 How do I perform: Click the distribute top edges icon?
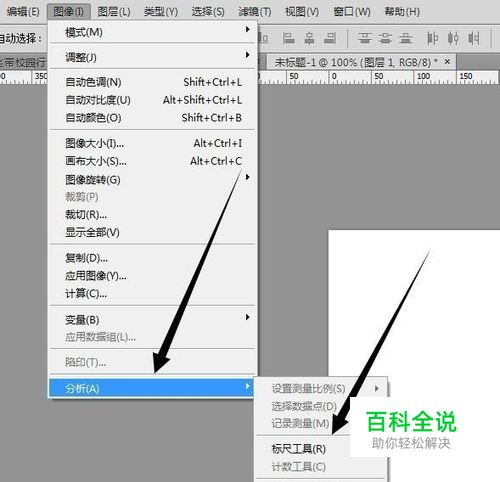click(x=365, y=38)
